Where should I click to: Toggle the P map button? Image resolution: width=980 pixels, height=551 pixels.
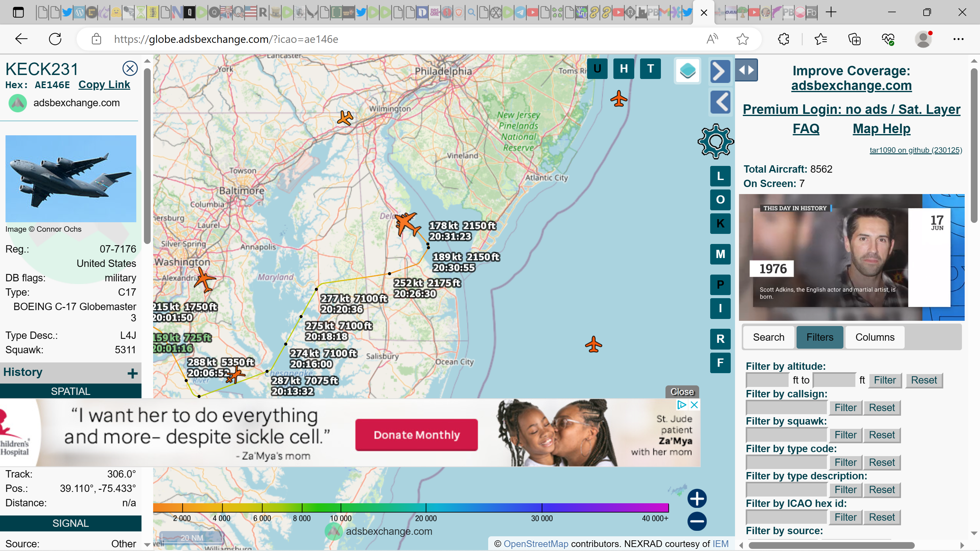click(720, 285)
